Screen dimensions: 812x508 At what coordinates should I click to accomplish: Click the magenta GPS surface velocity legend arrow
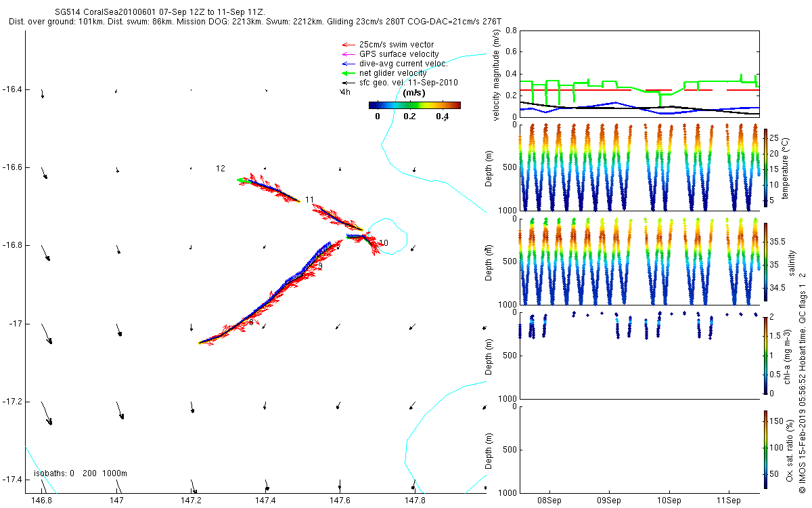pyautogui.click(x=348, y=54)
